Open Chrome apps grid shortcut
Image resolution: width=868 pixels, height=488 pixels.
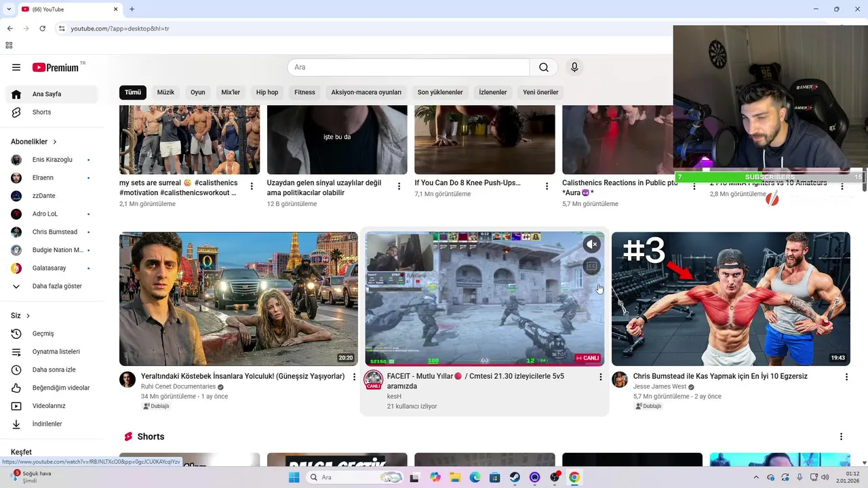tap(9, 45)
